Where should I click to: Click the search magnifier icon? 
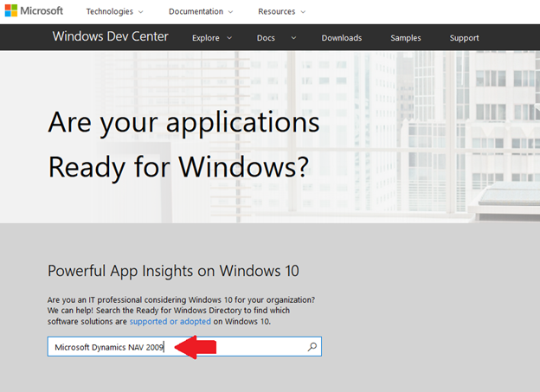[x=312, y=346]
